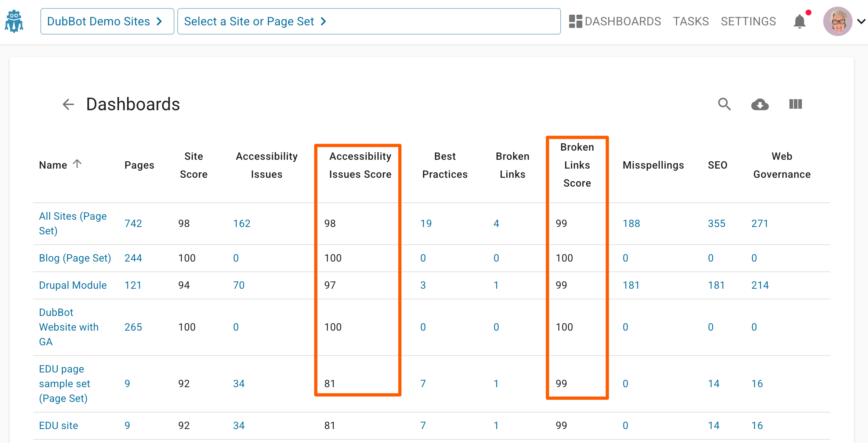Open the search tool
This screenshot has height=443, width=868.
tap(724, 104)
